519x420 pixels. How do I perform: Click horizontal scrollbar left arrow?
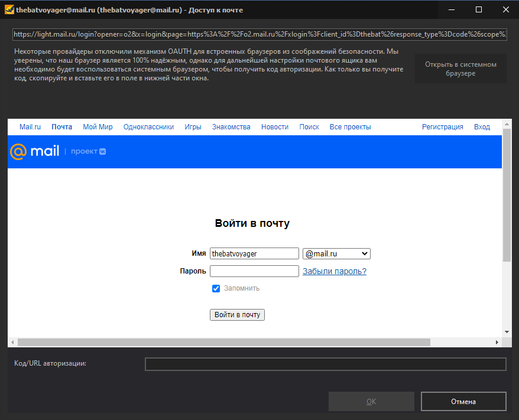(x=12, y=342)
